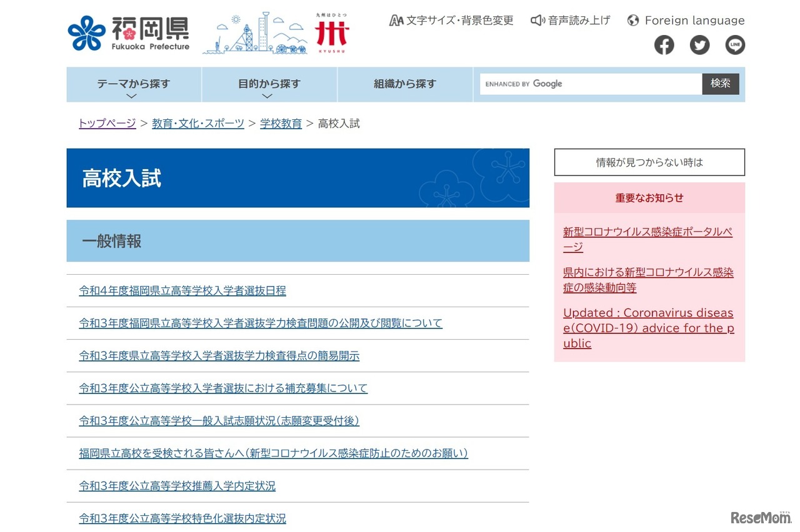The image size is (800, 532).
Task: Select トップページ in the breadcrumb
Action: point(106,123)
